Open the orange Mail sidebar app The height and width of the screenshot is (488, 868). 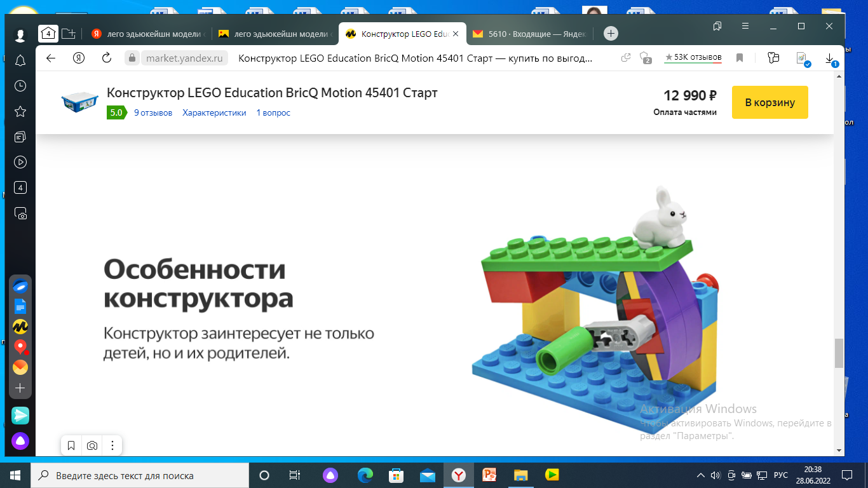[20, 367]
